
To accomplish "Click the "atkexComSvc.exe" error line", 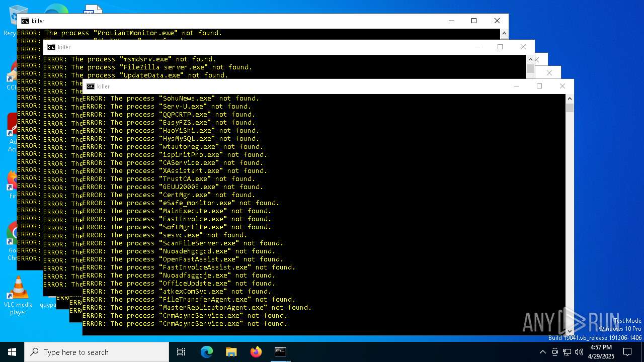I will pyautogui.click(x=177, y=292).
